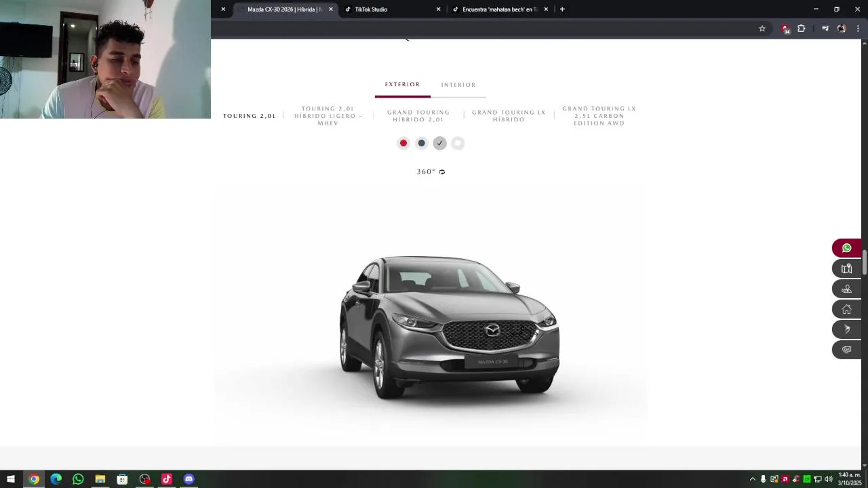Open the taskbar clock and date
This screenshot has width=868, height=488.
pos(850,479)
